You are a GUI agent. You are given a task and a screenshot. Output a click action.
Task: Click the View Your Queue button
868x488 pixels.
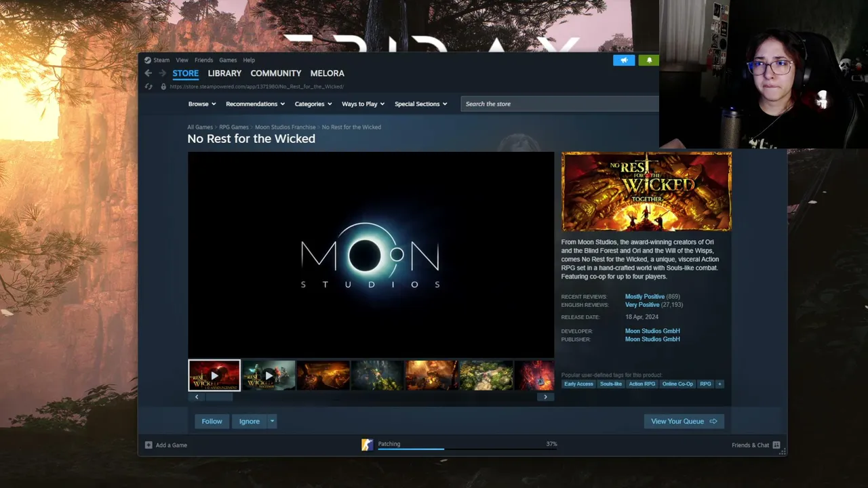click(684, 422)
